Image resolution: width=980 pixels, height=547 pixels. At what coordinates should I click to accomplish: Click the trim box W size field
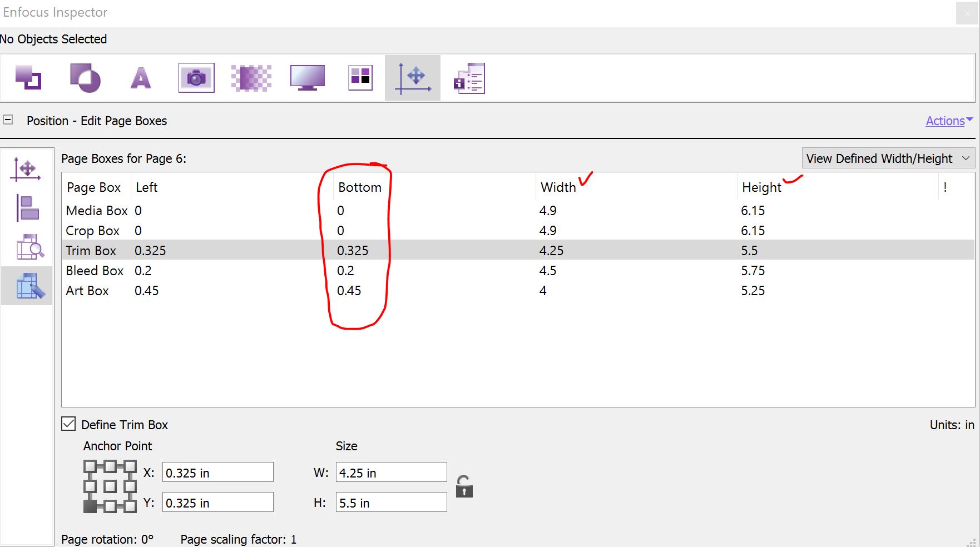pyautogui.click(x=390, y=473)
